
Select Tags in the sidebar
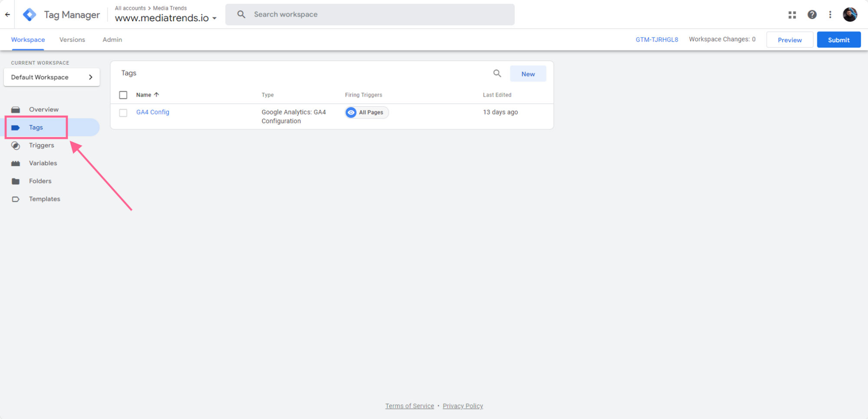36,127
